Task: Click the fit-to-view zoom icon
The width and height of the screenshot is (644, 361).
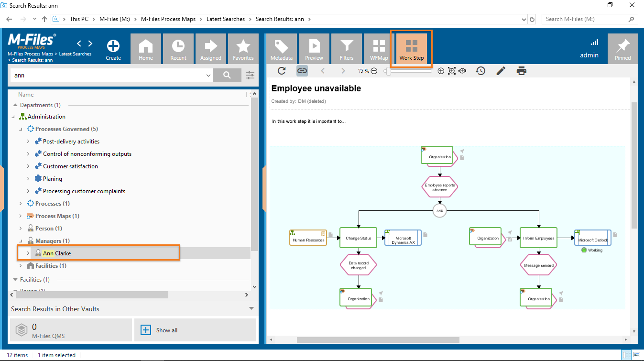Action: (x=452, y=71)
